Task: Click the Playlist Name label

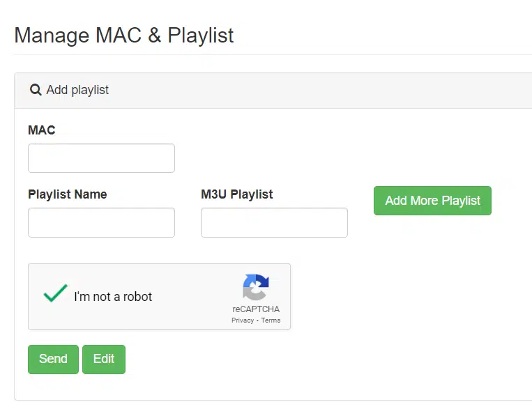Action: coord(68,194)
